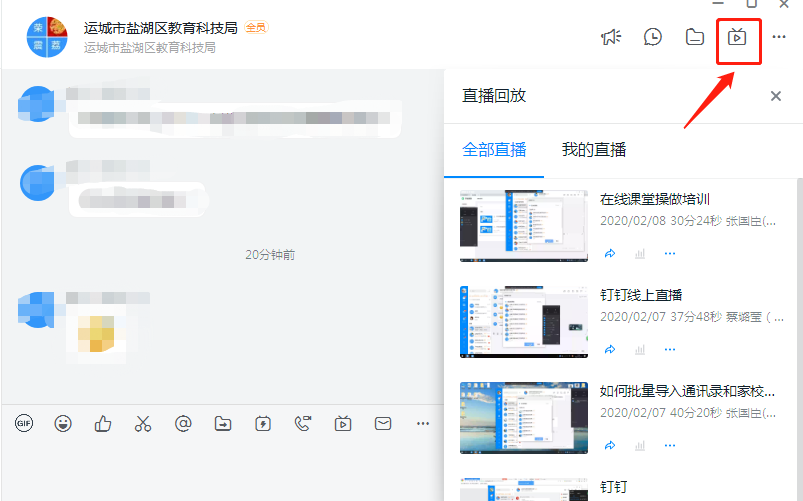Viewport: 803px width, 501px height.
Task: Click the replay list scrollbar
Action: (800, 339)
